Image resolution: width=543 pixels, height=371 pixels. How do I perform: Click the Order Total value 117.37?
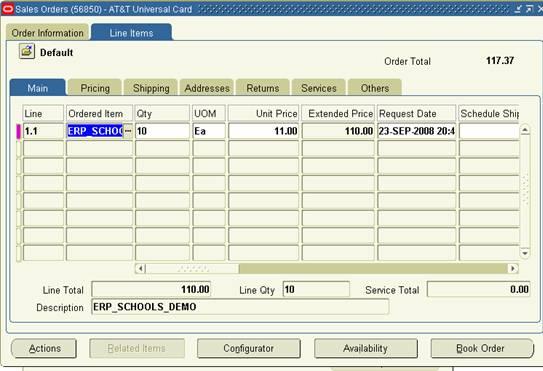[500, 61]
